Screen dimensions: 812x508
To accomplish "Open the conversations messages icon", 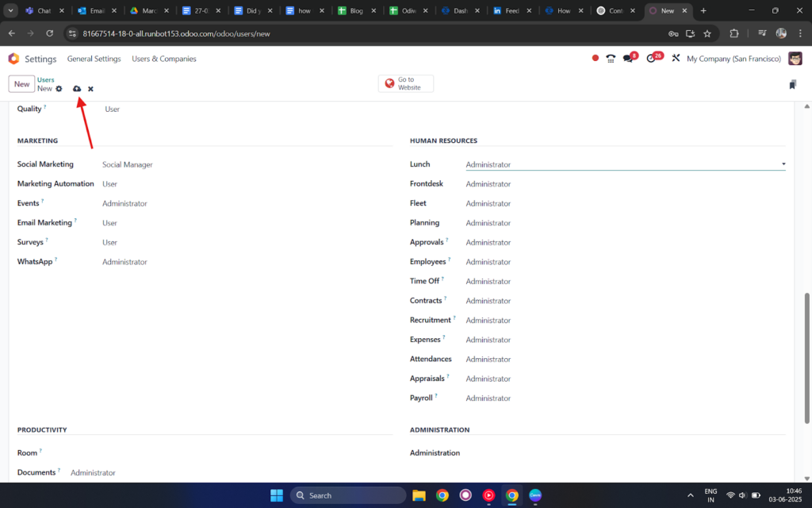I will click(629, 58).
